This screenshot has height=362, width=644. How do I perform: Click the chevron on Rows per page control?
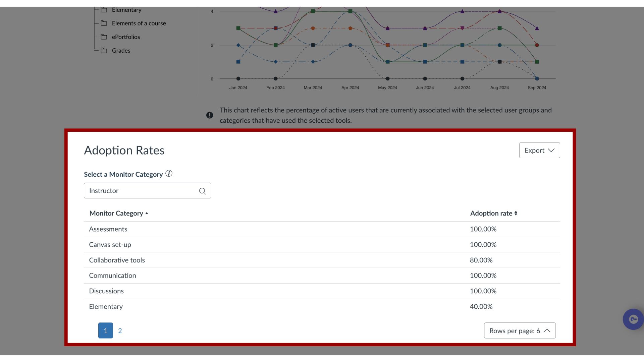click(547, 330)
